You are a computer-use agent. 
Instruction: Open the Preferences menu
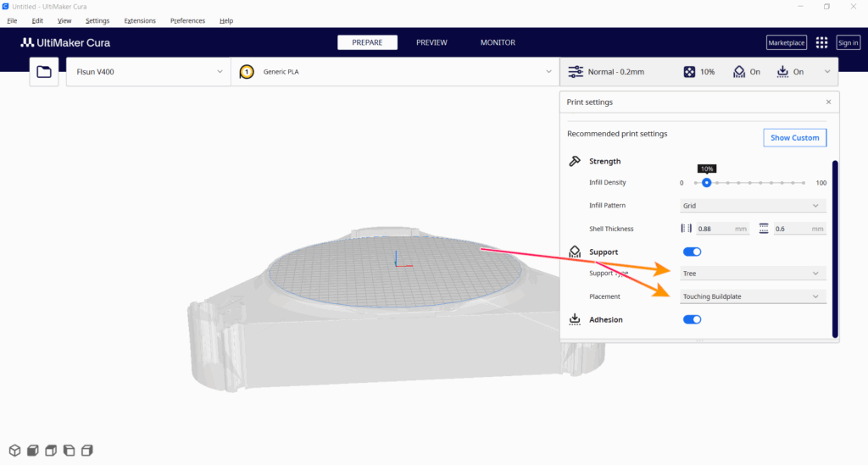click(x=187, y=20)
